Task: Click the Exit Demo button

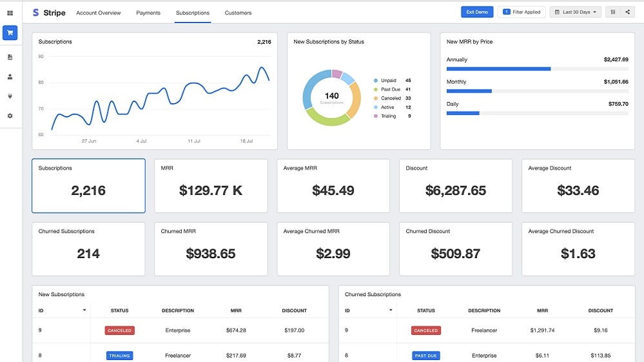Action: pyautogui.click(x=477, y=12)
